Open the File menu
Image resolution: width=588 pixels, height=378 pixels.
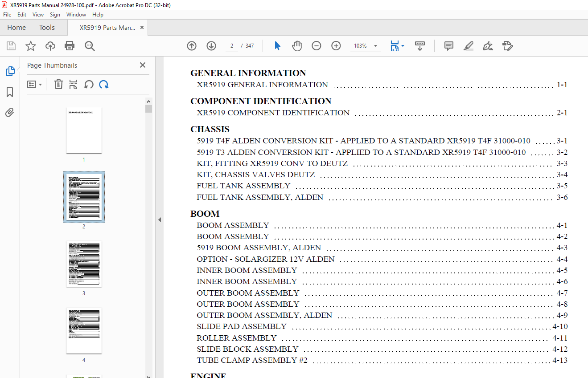[x=7, y=15]
